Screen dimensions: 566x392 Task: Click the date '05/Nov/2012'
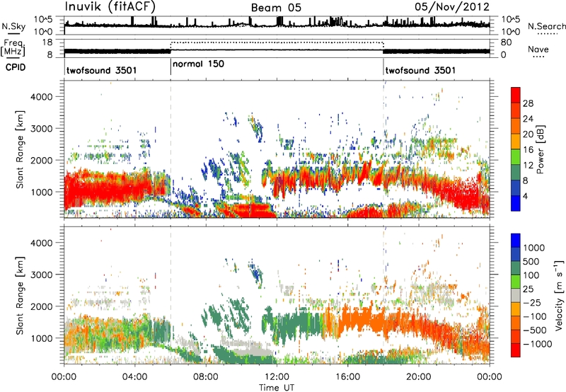pos(452,7)
